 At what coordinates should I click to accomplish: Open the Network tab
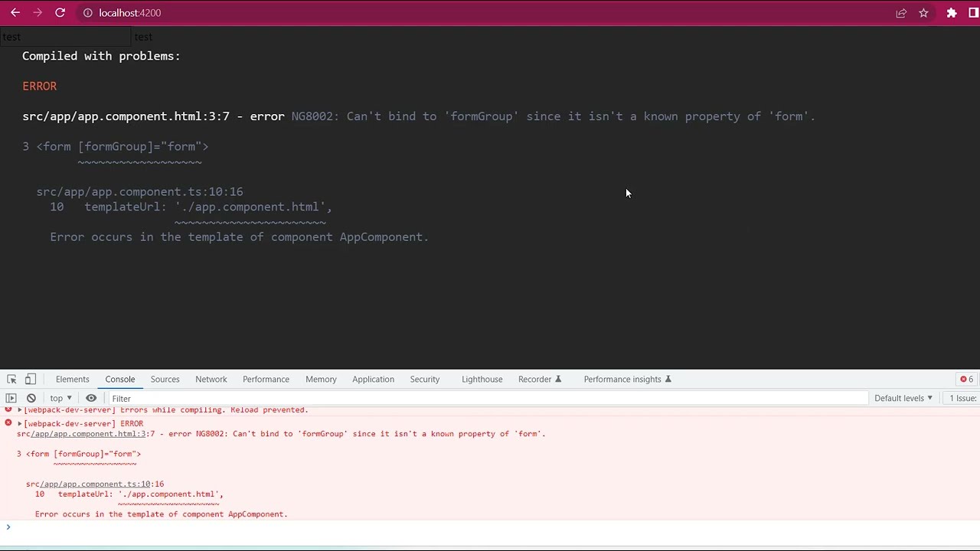(211, 380)
